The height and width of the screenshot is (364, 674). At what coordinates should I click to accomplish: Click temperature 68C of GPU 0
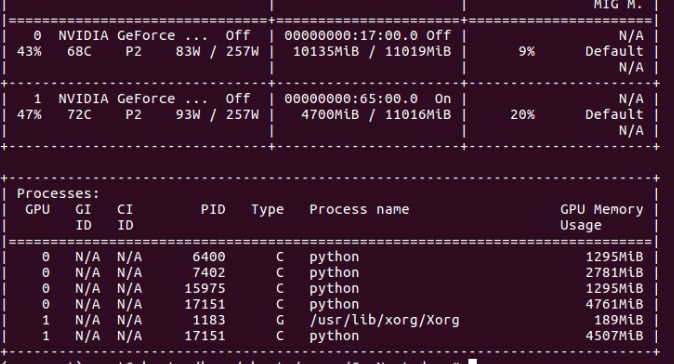pyautogui.click(x=79, y=52)
